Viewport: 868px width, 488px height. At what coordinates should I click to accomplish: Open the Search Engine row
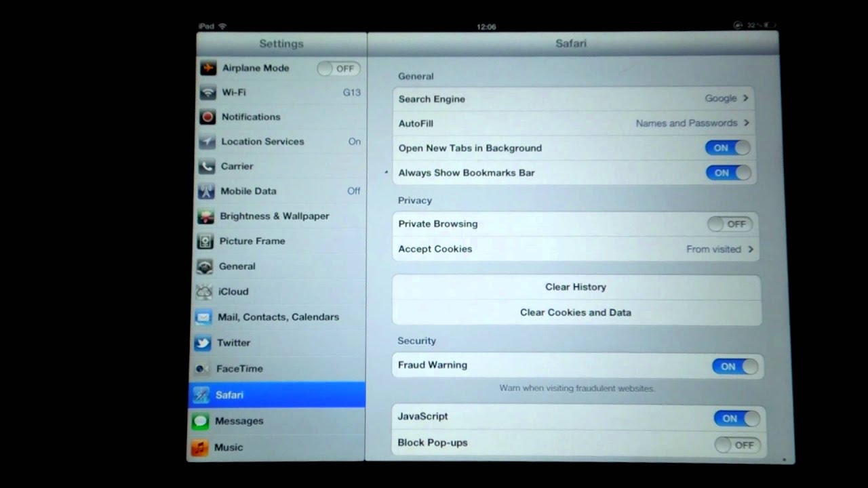(x=574, y=99)
